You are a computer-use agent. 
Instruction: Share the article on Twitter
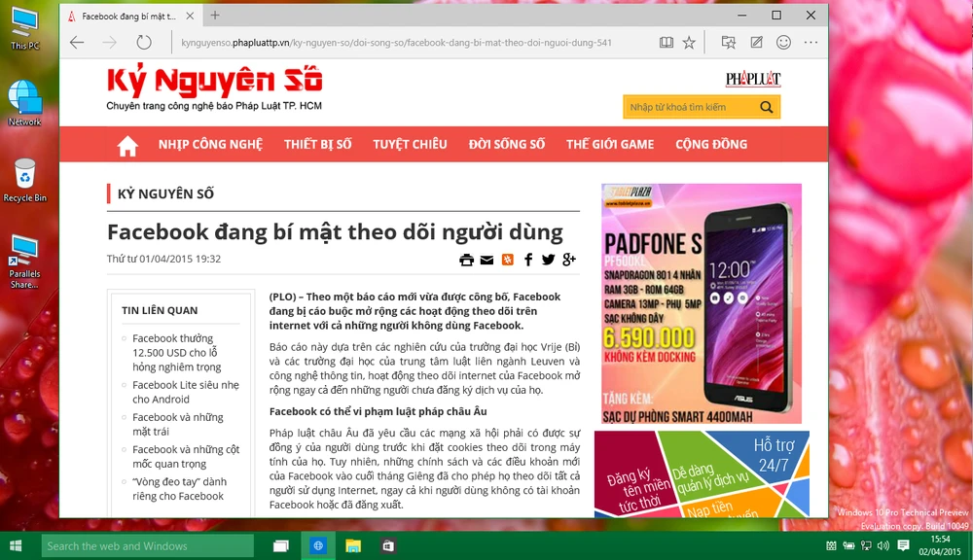[547, 260]
